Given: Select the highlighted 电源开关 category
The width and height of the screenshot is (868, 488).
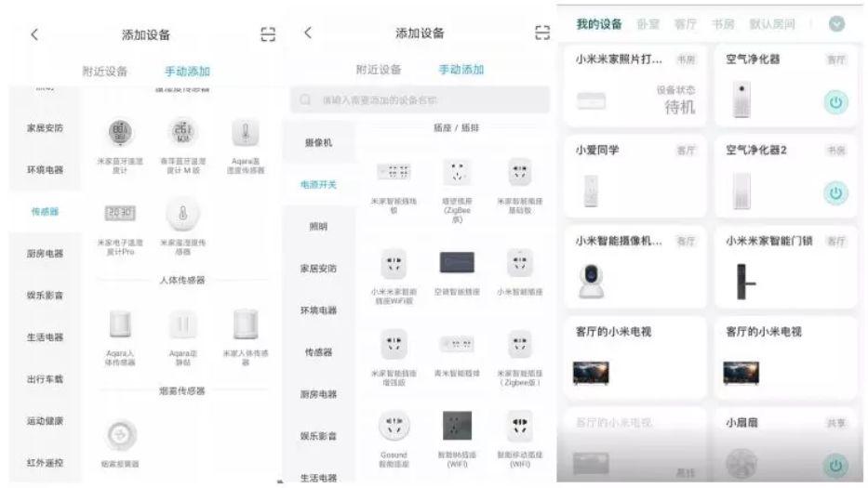Looking at the screenshot, I should coord(319,184).
